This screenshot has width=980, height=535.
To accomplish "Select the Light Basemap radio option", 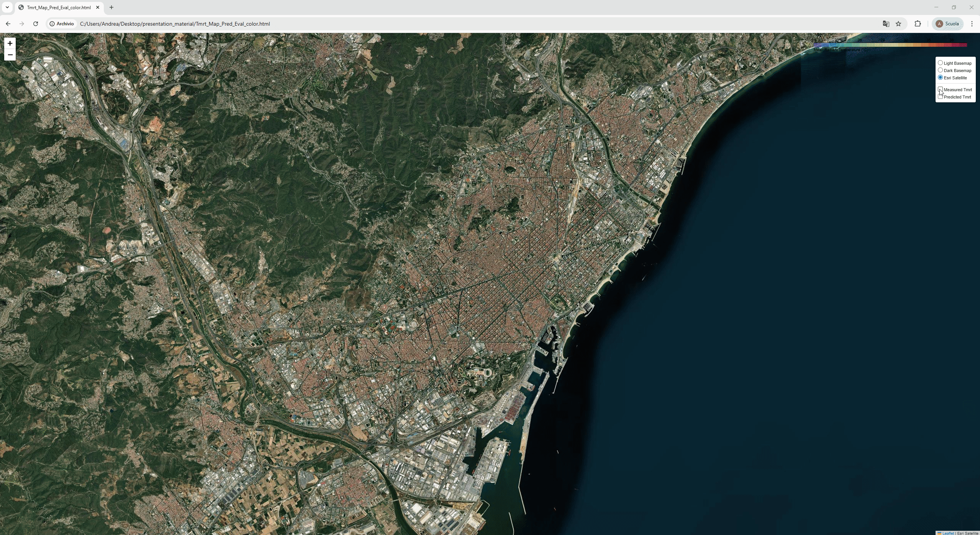I will pos(940,63).
